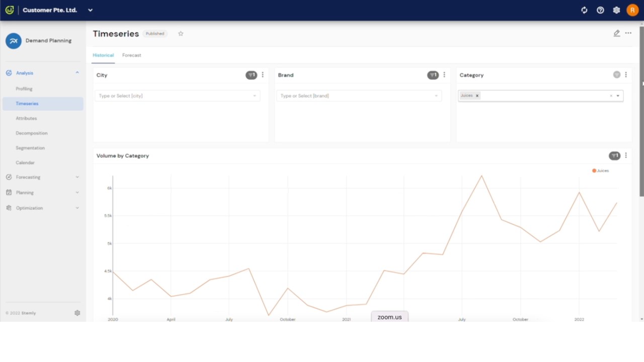Clear all selections in the Category field
The height and width of the screenshot is (362, 644).
pos(611,96)
